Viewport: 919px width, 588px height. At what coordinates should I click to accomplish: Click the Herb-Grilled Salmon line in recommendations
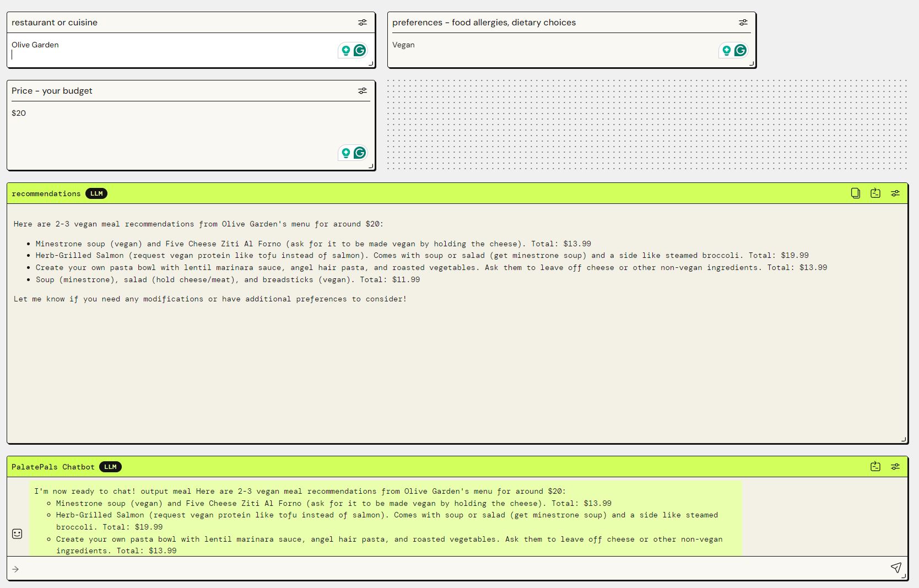422,256
